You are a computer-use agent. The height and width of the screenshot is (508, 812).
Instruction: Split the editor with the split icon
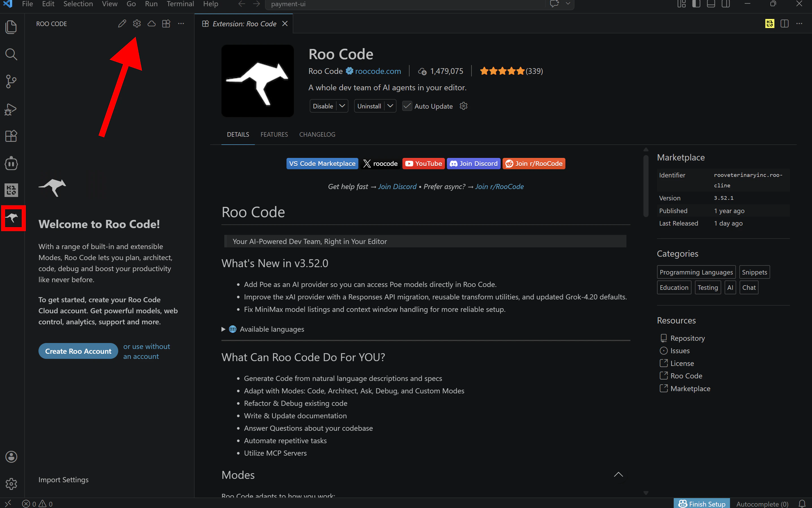click(x=785, y=23)
